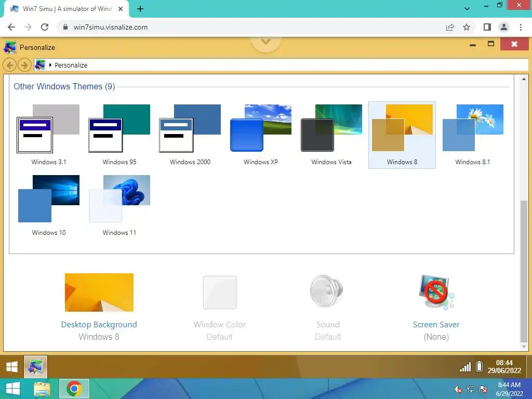Go forward in Personalize window
This screenshot has width=532, height=399.
point(24,65)
